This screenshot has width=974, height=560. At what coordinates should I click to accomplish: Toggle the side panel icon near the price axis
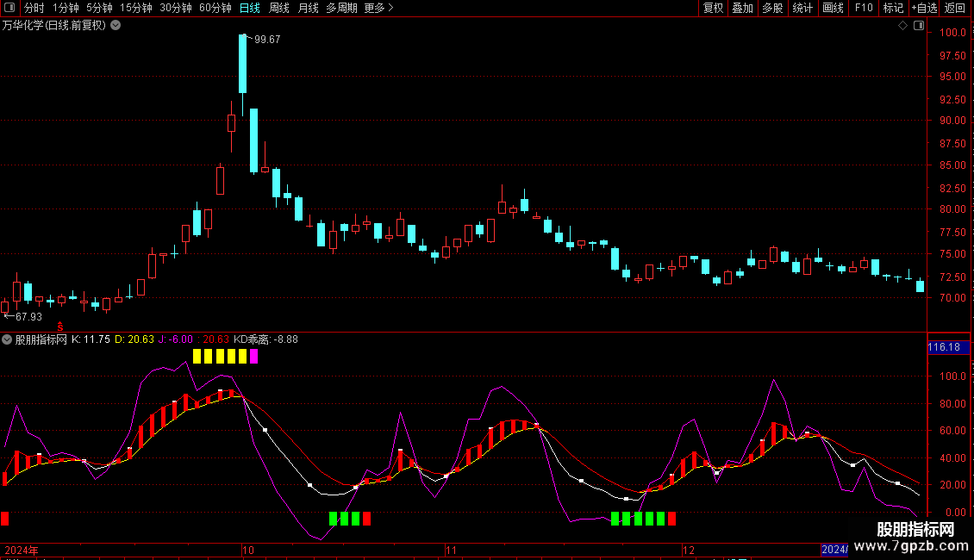pos(919,26)
